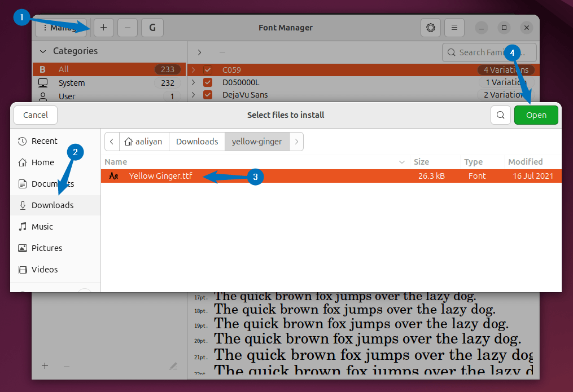Click the − icon to remove fonts
The image size is (573, 392).
(127, 27)
